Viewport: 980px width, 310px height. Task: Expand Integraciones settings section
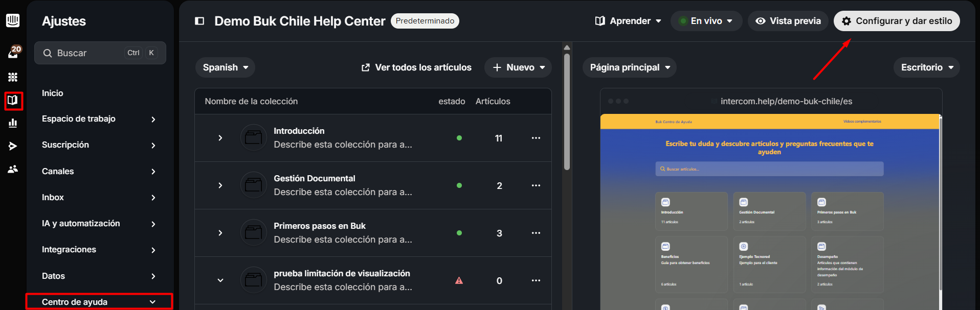click(x=99, y=250)
